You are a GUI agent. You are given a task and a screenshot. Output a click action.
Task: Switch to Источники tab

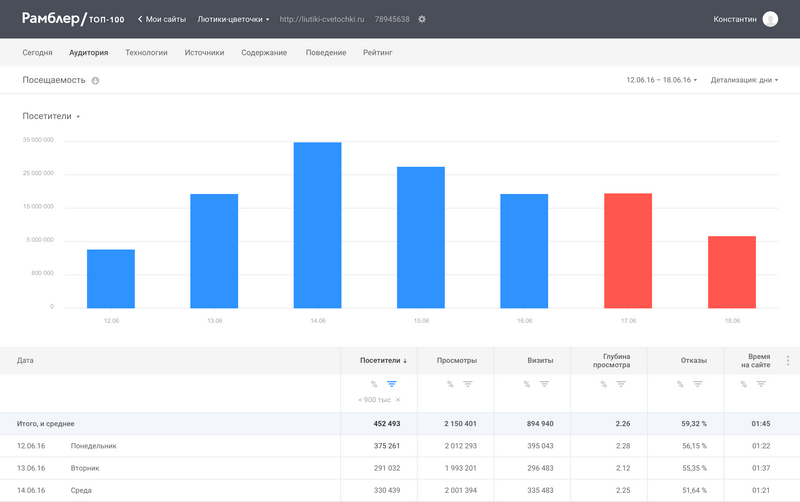(204, 52)
